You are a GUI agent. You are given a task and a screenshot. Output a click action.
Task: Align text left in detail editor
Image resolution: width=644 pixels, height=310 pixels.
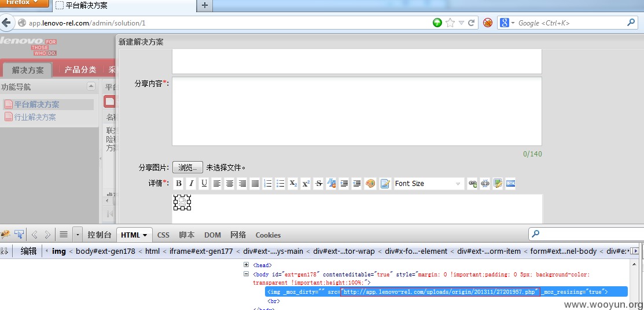(216, 184)
